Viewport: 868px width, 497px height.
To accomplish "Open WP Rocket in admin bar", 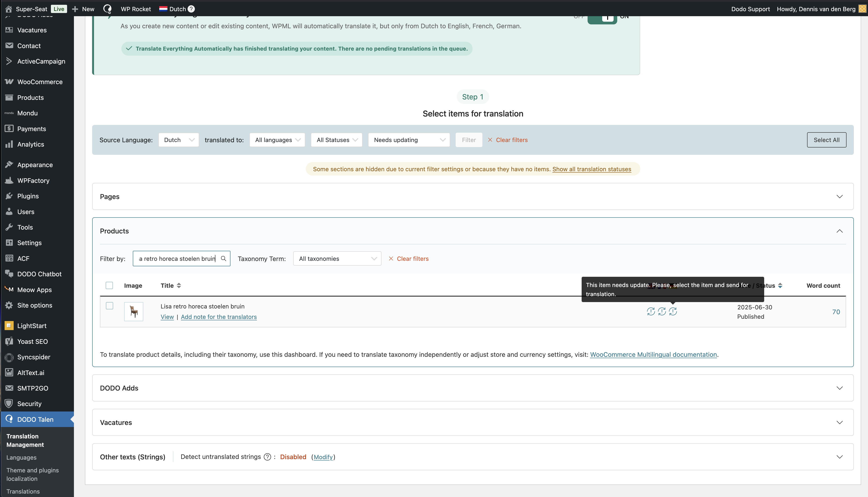I will (136, 9).
